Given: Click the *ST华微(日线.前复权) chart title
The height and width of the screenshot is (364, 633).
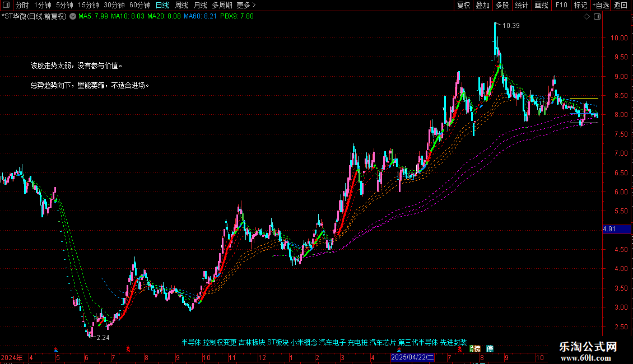Looking at the screenshot, I should coord(34,17).
